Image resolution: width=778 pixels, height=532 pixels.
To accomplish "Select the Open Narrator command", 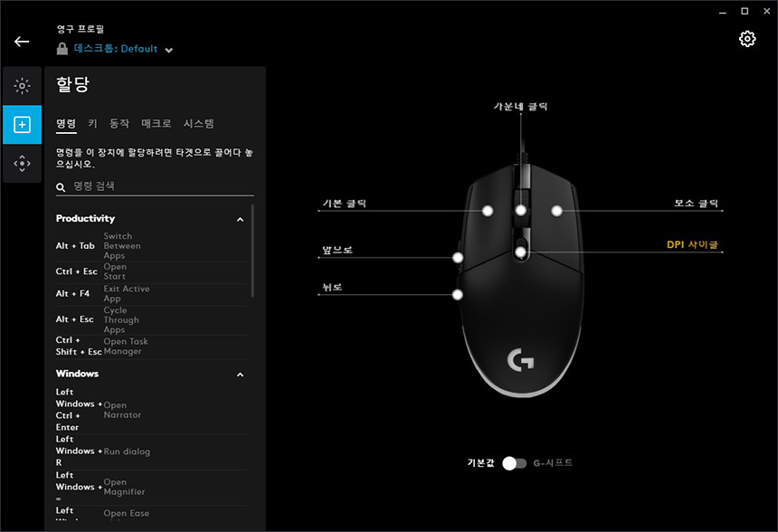I will tap(151, 410).
